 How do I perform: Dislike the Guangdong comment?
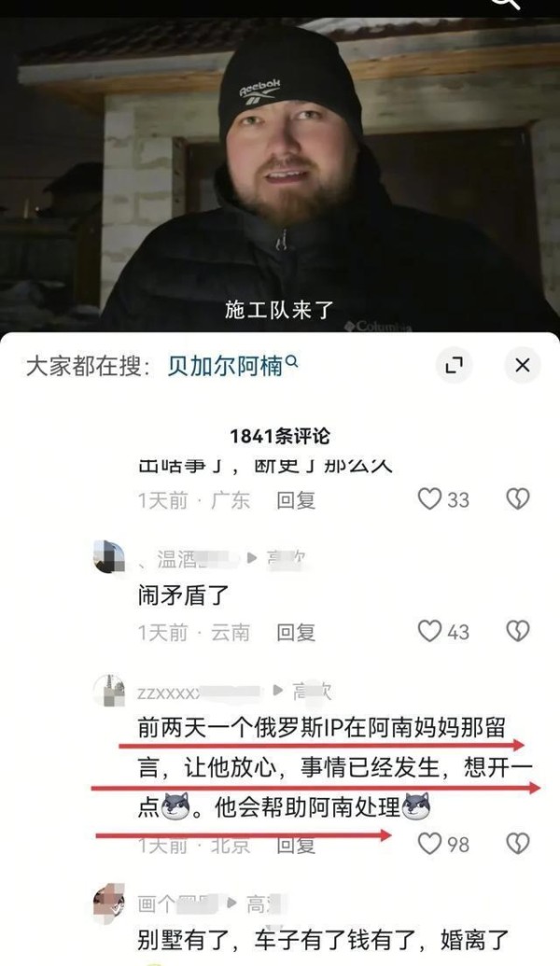[x=517, y=498]
